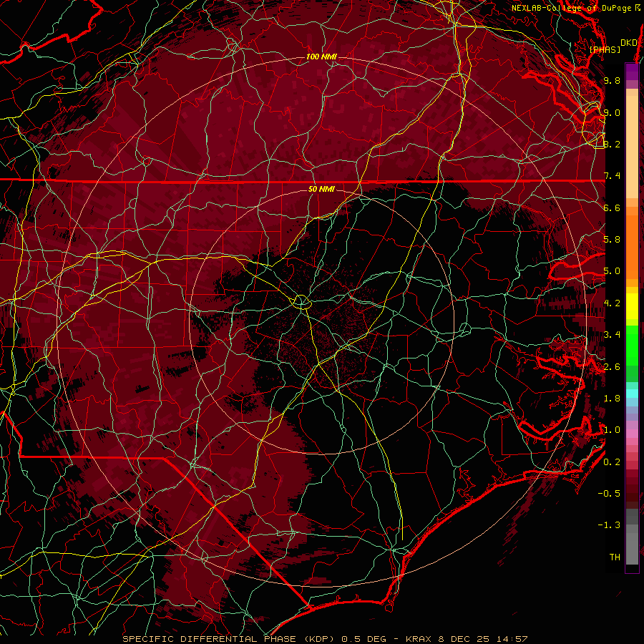The height and width of the screenshot is (644, 644).
Task: Click the pink color bar segment near 1.0
Action: pos(632,434)
